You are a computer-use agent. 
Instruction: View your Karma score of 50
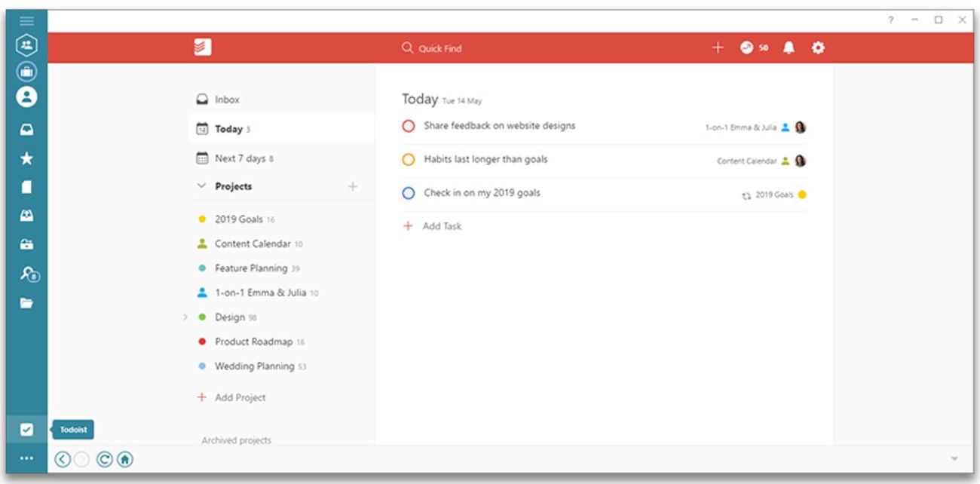(x=752, y=47)
